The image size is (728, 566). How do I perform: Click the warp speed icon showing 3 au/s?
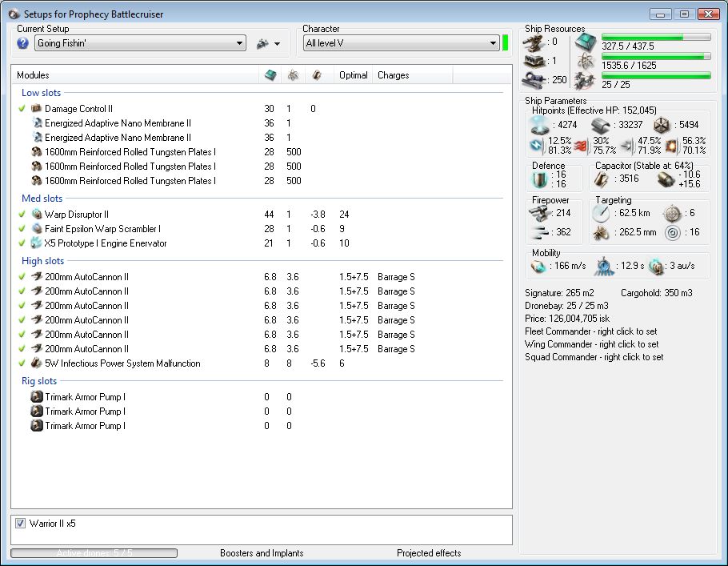click(x=656, y=267)
